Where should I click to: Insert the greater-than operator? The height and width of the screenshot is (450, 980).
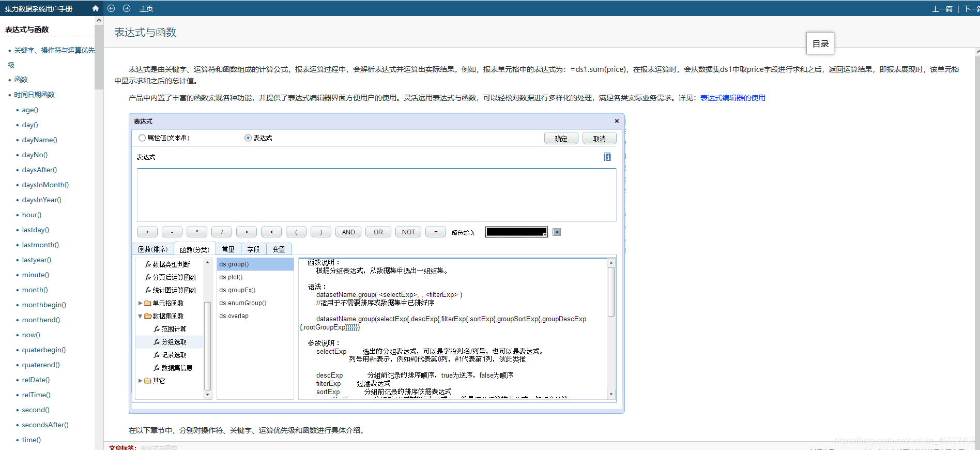(247, 232)
